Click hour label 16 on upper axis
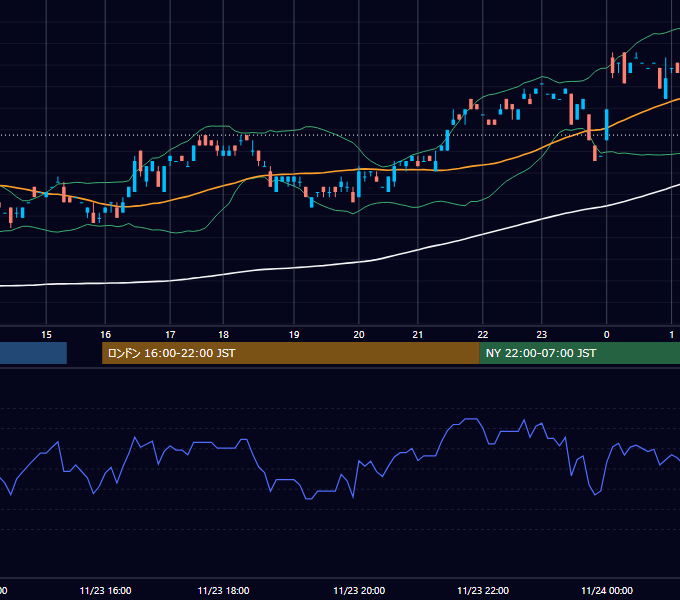The height and width of the screenshot is (600, 680). click(105, 335)
